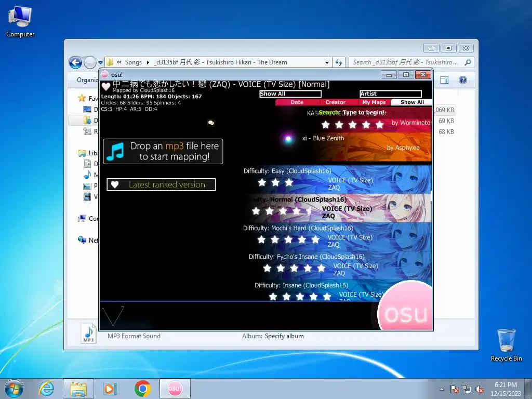
Task: Open Windows Explorer taskbar icon
Action: tap(78, 389)
